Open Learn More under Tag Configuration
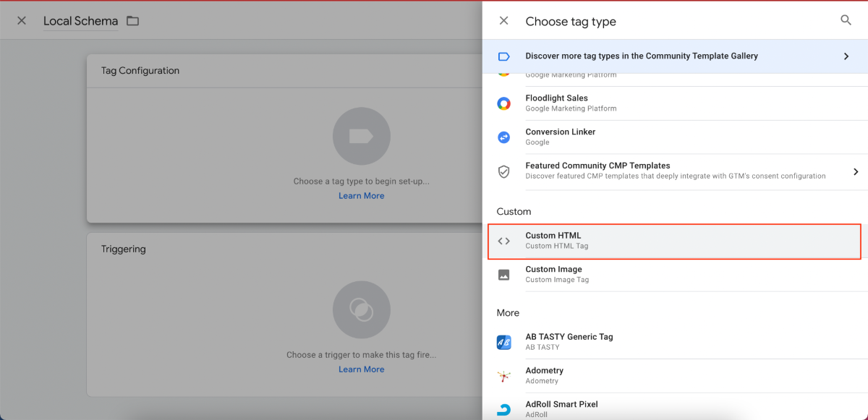 [362, 196]
